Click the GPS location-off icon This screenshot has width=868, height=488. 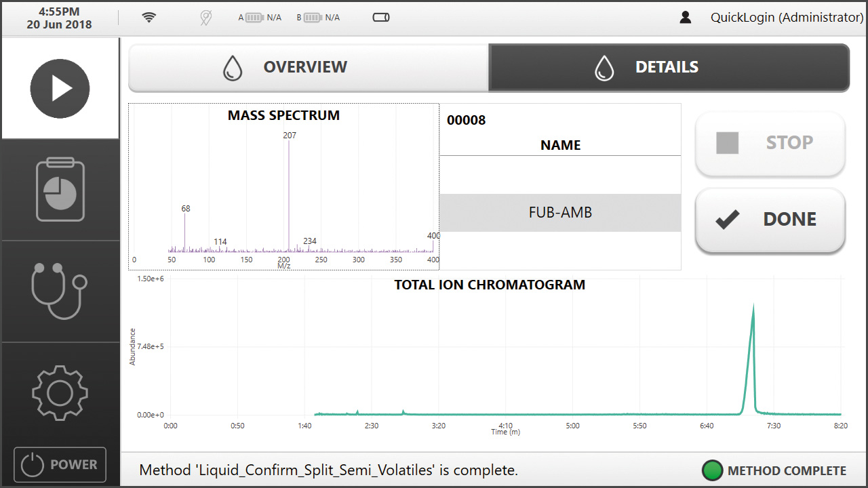click(206, 18)
